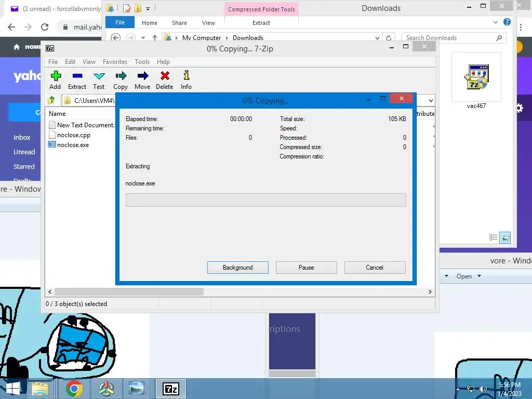
Task: Select New Text Document file icon
Action: point(52,125)
